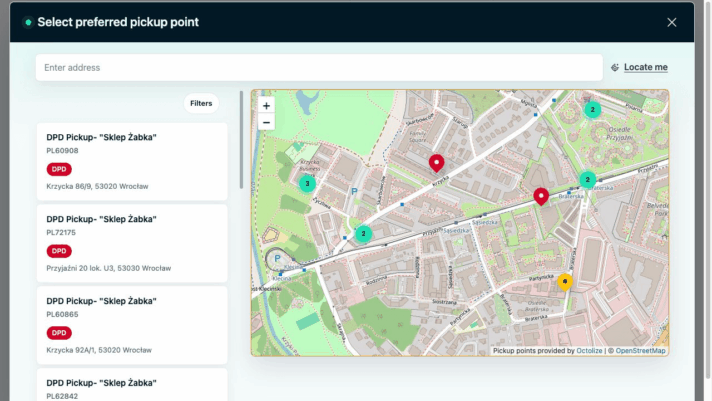The height and width of the screenshot is (401, 712).
Task: Select the red pin near Braterska label
Action: click(541, 196)
